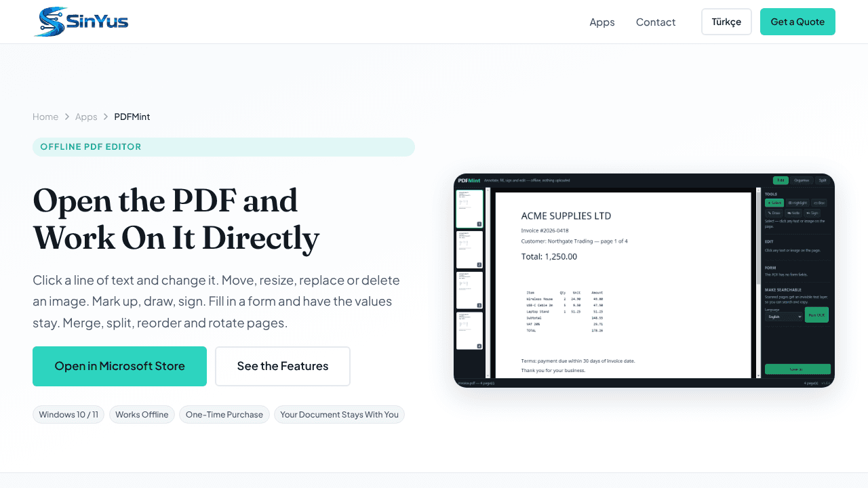
Task: Click the Terms: payment due line
Action: coord(578,361)
